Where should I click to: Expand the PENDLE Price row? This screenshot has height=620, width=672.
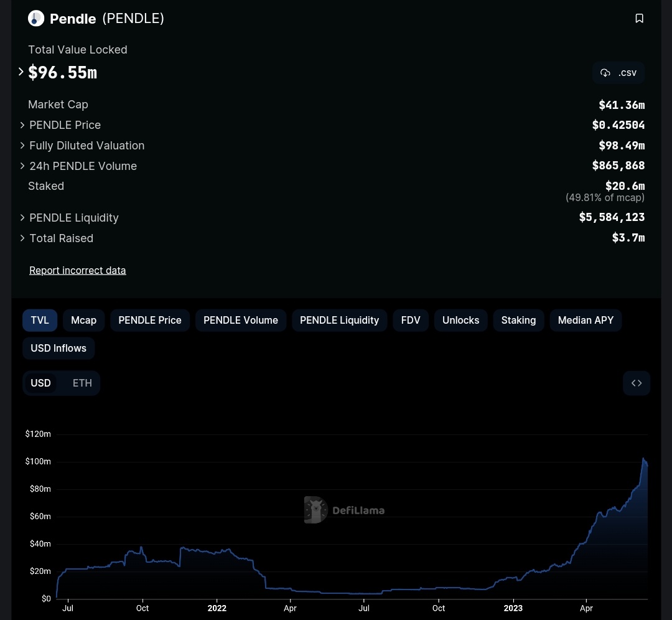pos(22,124)
